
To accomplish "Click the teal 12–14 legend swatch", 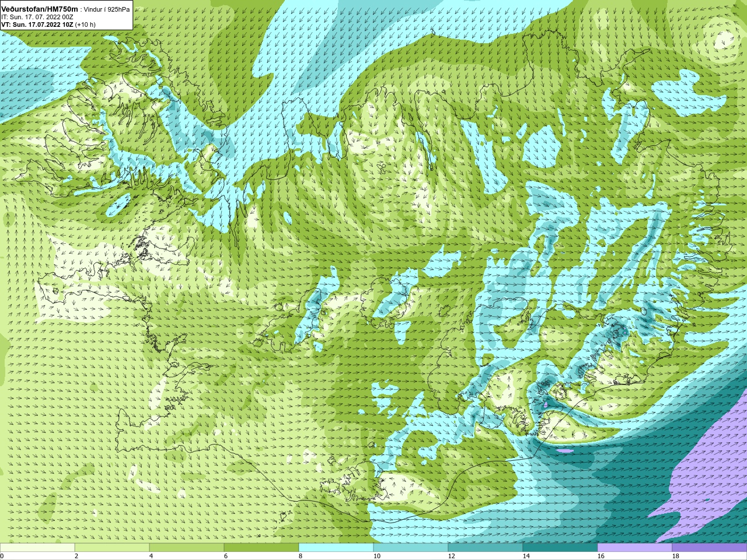I will click(x=486, y=548).
